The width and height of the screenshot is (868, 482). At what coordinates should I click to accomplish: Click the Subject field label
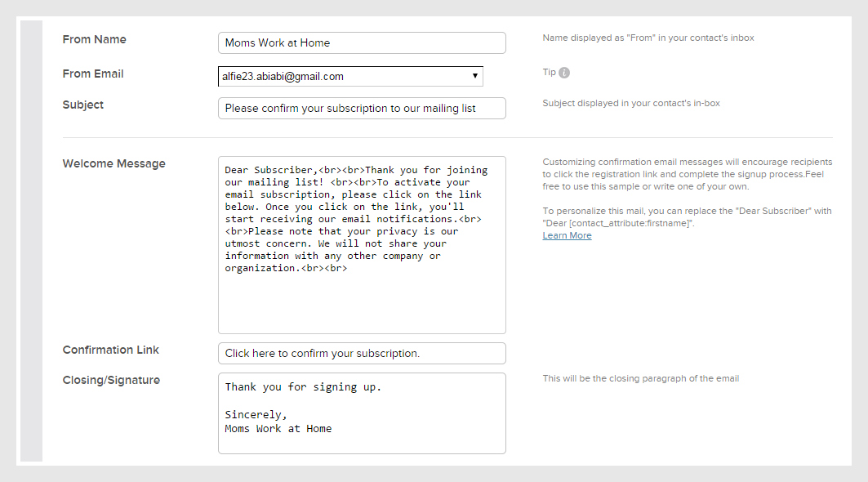coord(83,105)
